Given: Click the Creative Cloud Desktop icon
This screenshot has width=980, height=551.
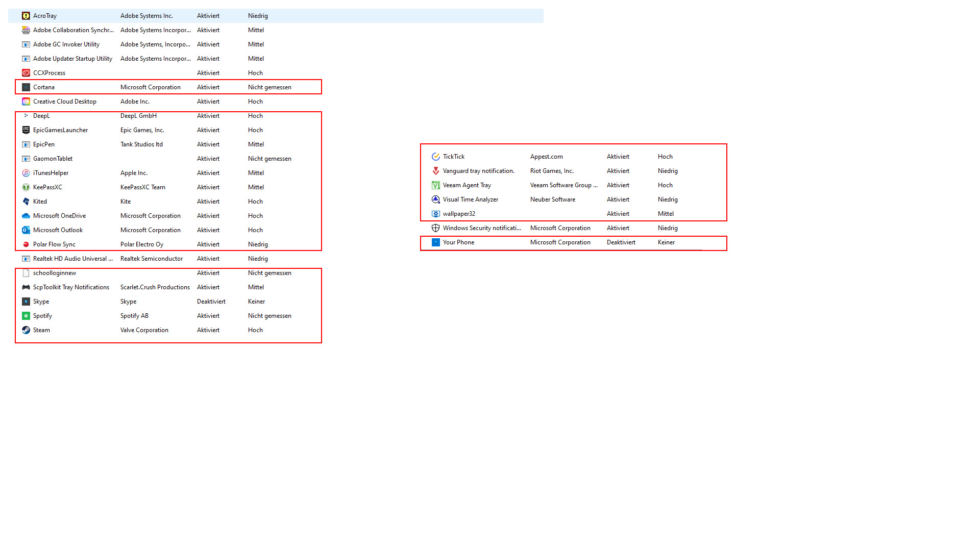Looking at the screenshot, I should pyautogui.click(x=26, y=102).
